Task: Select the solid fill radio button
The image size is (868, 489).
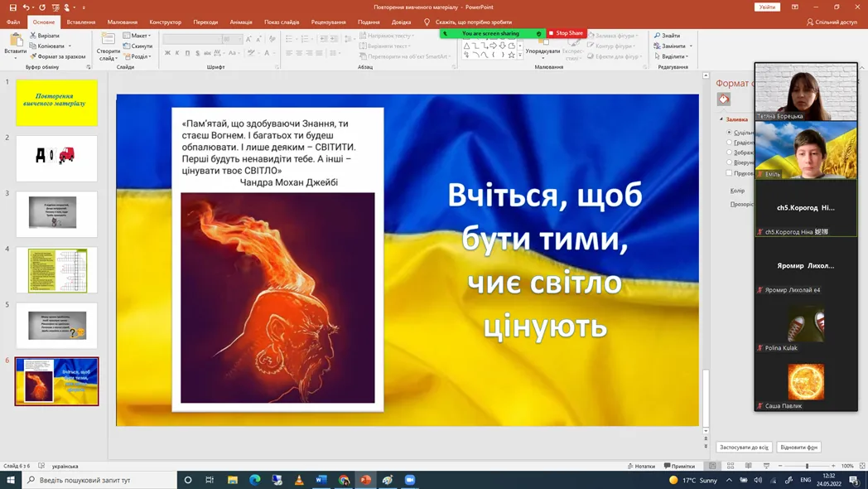Action: 730,133
